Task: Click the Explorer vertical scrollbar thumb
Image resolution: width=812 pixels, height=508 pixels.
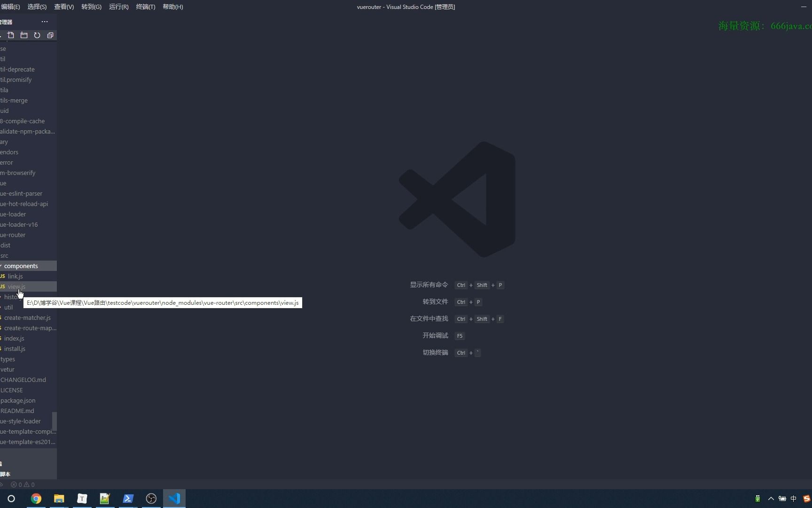Action: tap(55, 421)
